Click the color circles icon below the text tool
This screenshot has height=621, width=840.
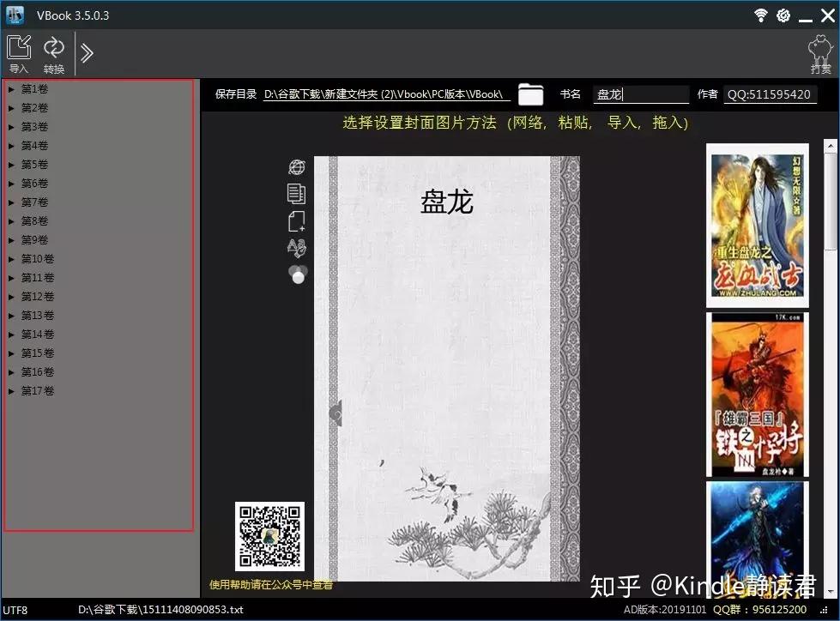coord(296,274)
